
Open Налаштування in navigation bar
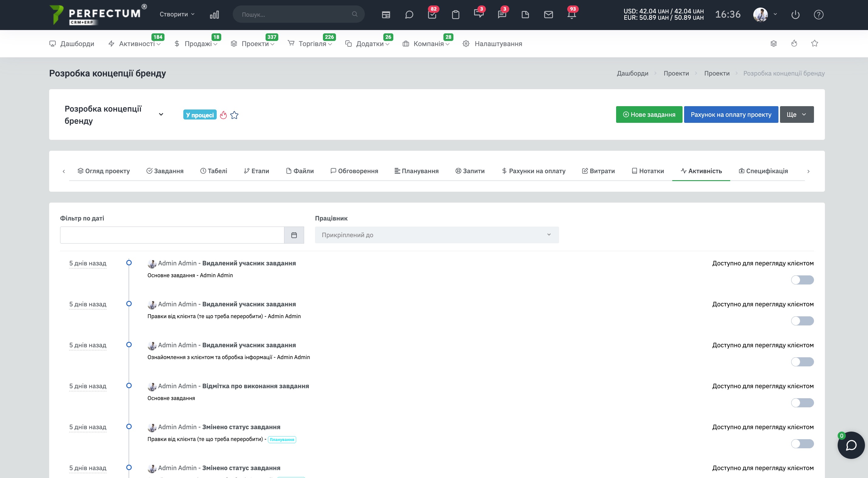pos(492,44)
